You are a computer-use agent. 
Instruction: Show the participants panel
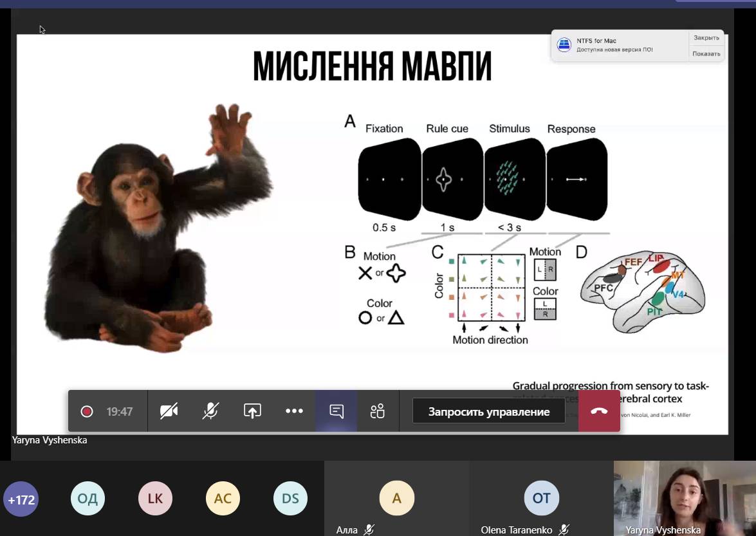click(x=378, y=411)
